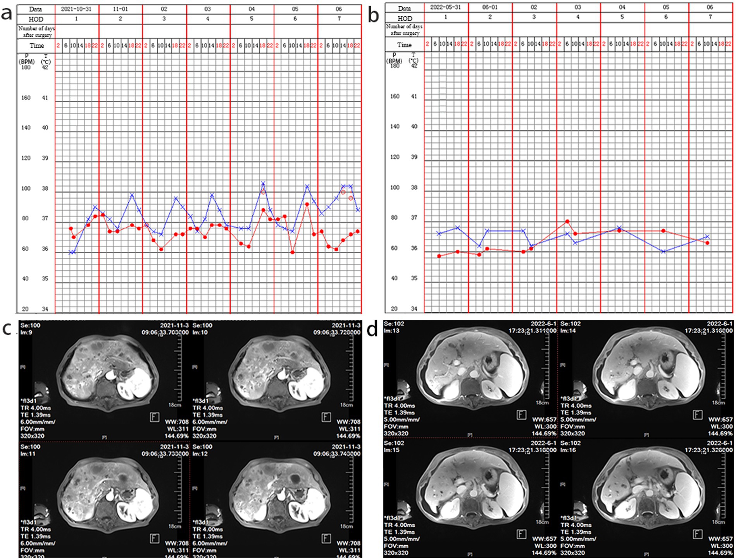
Task: Click HOD value '7' in chart a
Action: tap(339, 19)
